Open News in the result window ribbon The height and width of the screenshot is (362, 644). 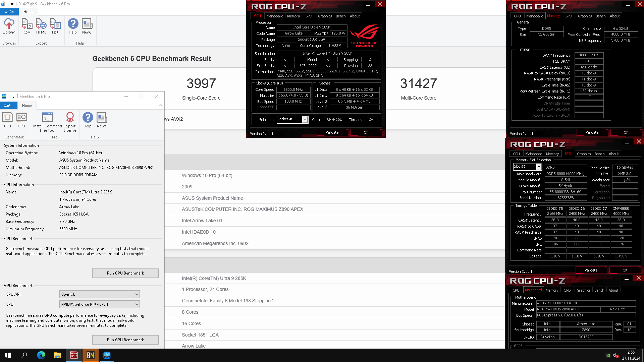87,26
